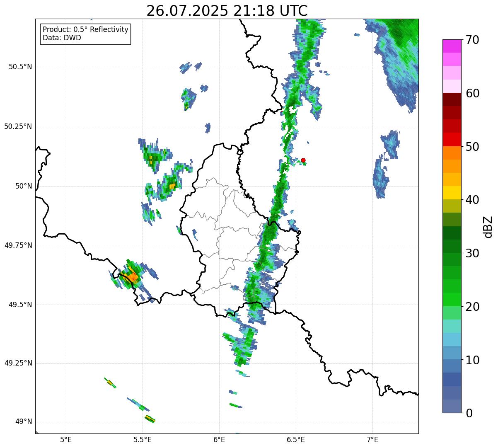Click the "7°E" longitude label
Viewport: 498px width, 448px height.
372,439
